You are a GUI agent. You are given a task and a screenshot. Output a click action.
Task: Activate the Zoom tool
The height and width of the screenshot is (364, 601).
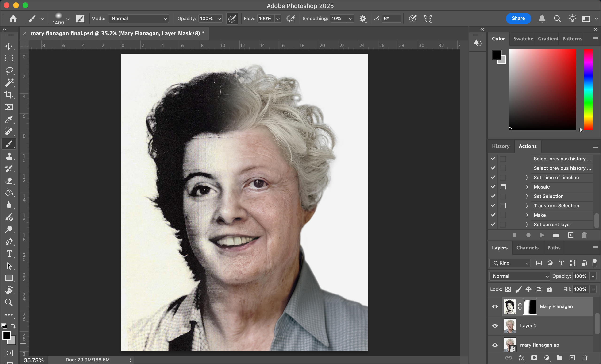coord(9,302)
